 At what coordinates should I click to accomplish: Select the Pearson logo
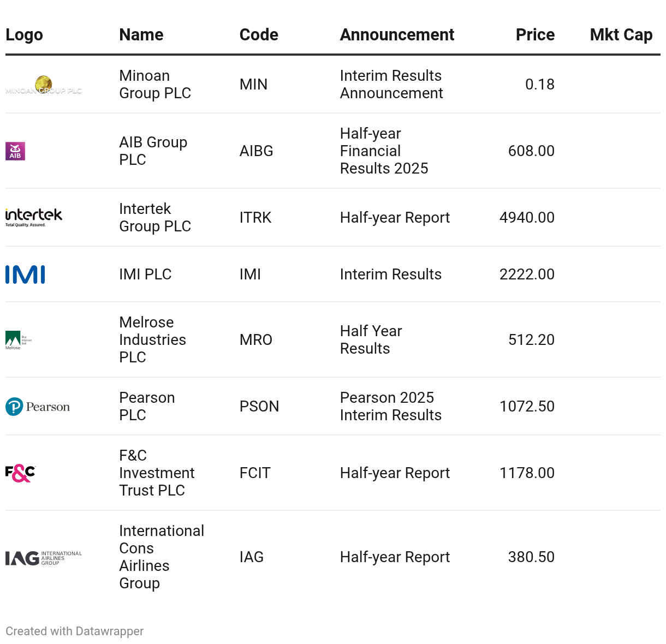click(x=38, y=407)
